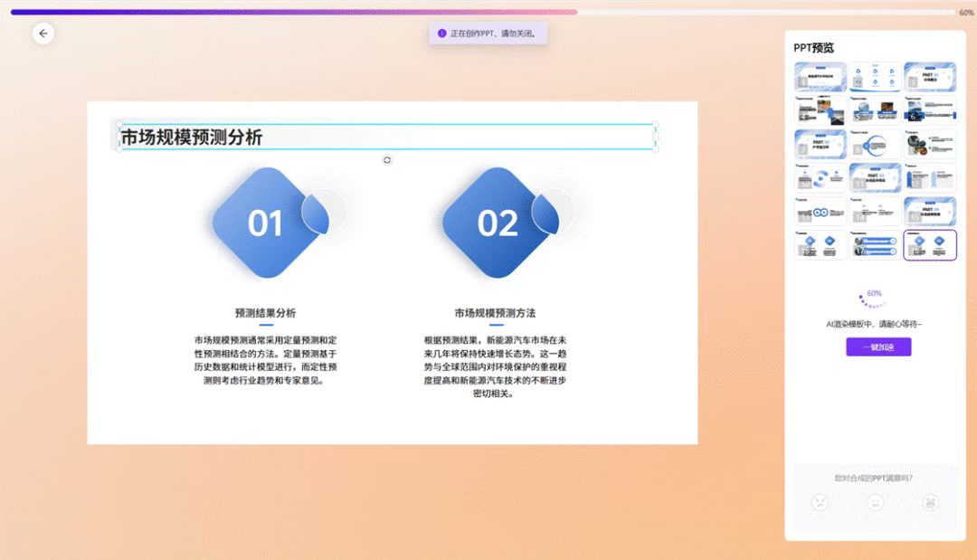977x560 pixels.
Task: Select the 市场规模预测分析 title text box
Action: click(386, 138)
